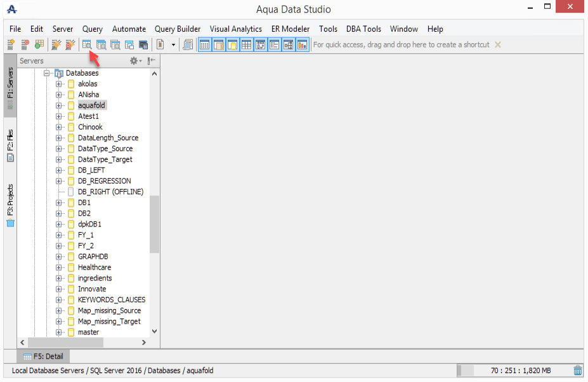The height and width of the screenshot is (382, 588).
Task: Expand the akolas database node
Action: tap(58, 84)
